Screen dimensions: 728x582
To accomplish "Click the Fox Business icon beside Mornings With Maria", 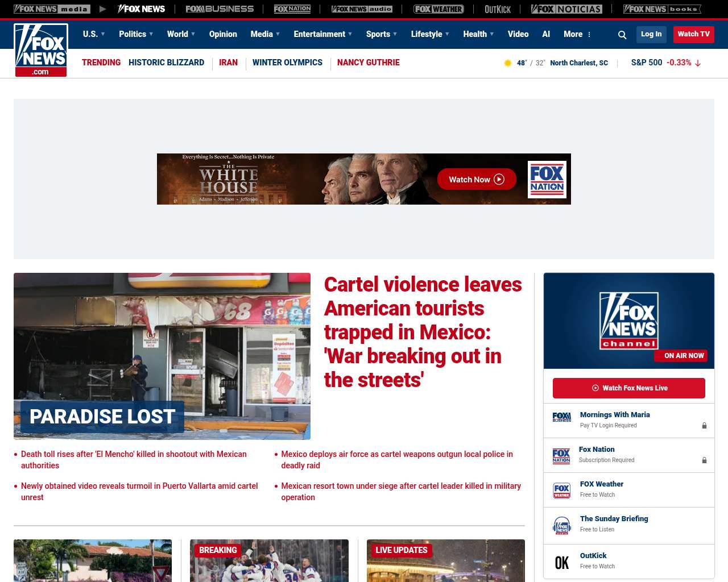I will coord(562,417).
